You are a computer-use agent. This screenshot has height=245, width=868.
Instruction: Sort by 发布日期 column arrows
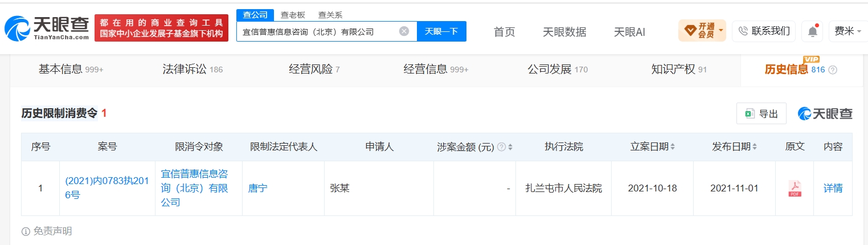coord(755,147)
